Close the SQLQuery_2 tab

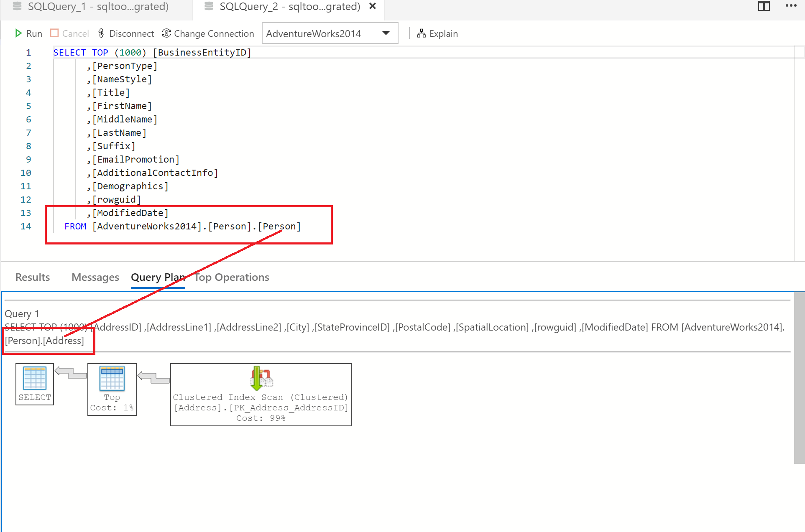(373, 6)
